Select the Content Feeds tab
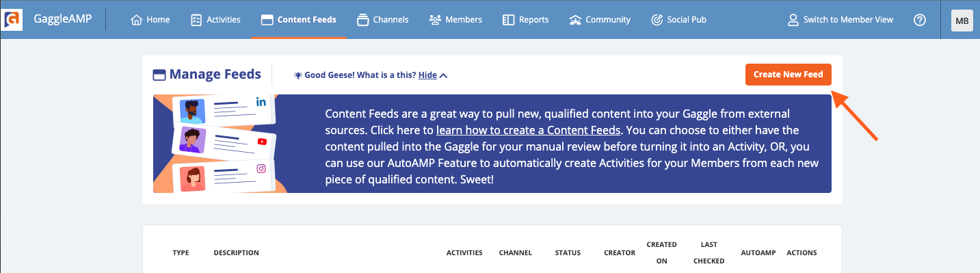Viewport: 980px width, 273px height. (x=298, y=20)
